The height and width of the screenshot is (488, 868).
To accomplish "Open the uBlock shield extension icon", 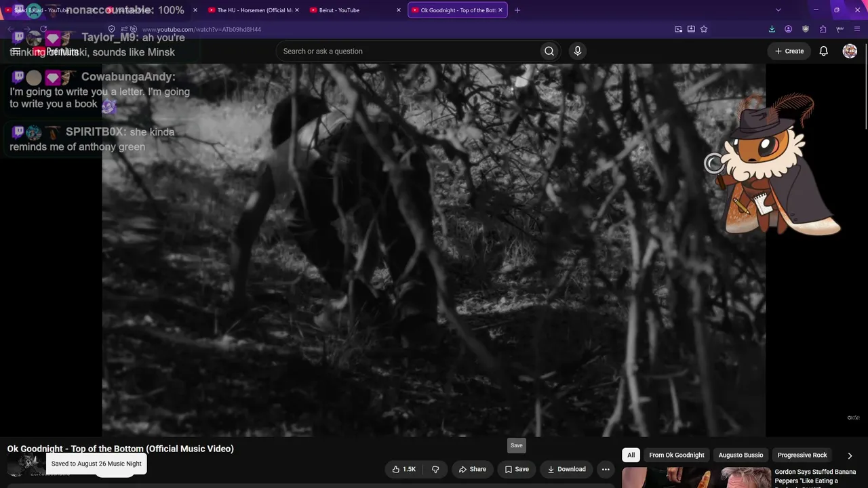I will [x=806, y=29].
